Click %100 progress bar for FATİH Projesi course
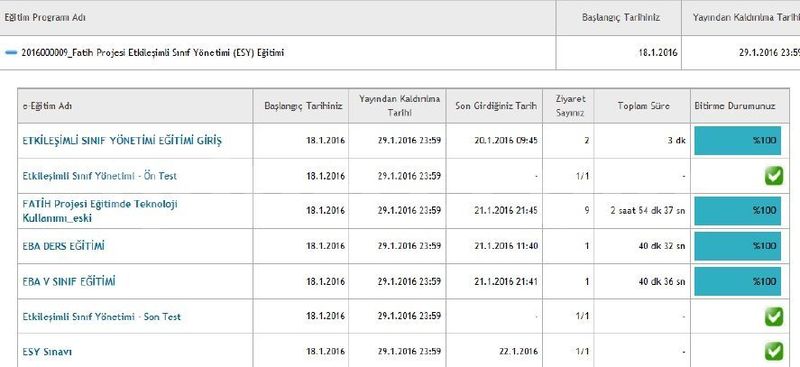The image size is (800, 367). (x=737, y=211)
